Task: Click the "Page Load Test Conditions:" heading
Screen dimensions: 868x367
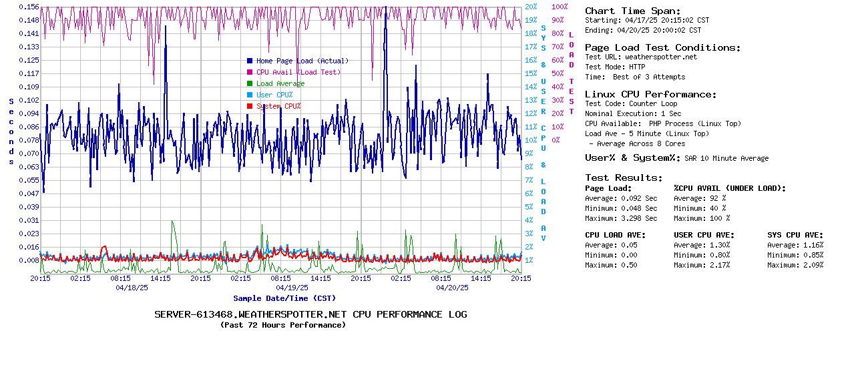Action: pyautogui.click(x=662, y=47)
